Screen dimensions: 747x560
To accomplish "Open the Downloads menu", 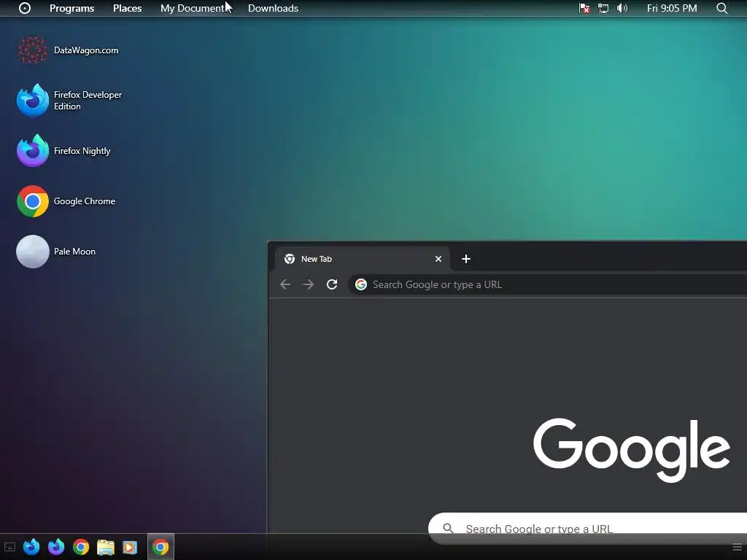I will (273, 8).
